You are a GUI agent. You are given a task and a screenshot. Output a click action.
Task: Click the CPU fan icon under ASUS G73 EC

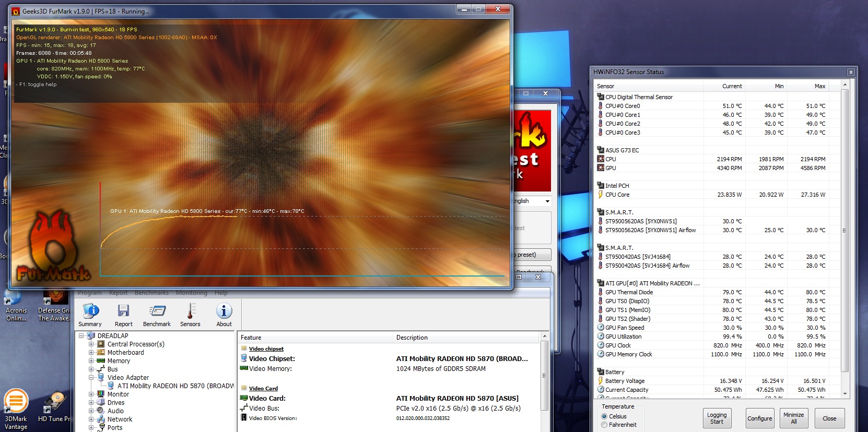coord(601,159)
